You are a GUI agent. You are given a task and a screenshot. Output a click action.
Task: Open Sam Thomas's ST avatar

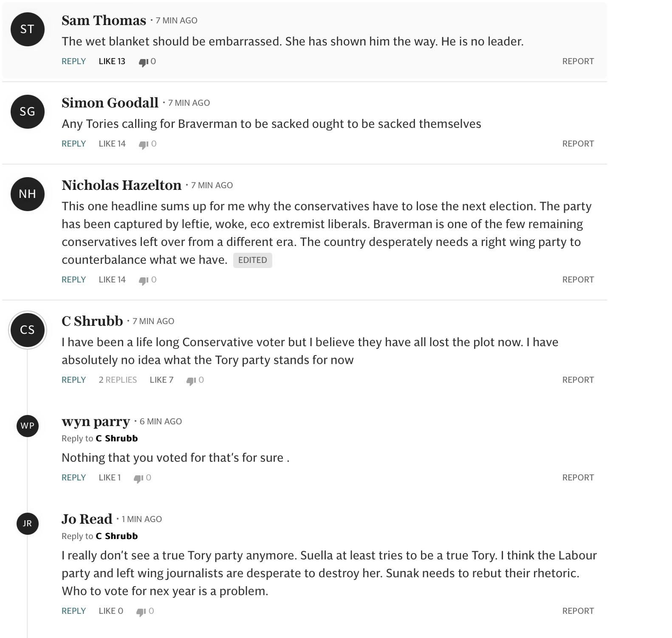(28, 29)
